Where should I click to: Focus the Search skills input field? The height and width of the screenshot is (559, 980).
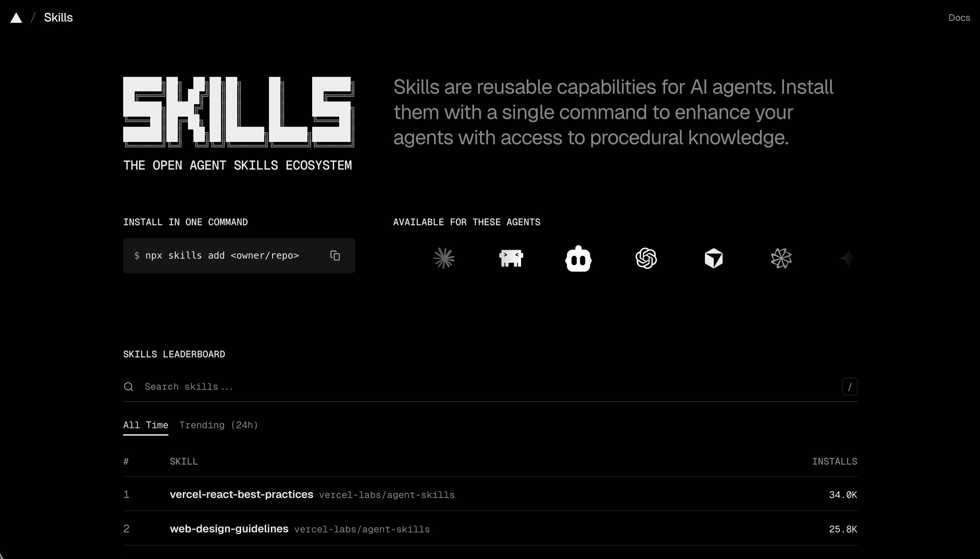[x=488, y=387]
